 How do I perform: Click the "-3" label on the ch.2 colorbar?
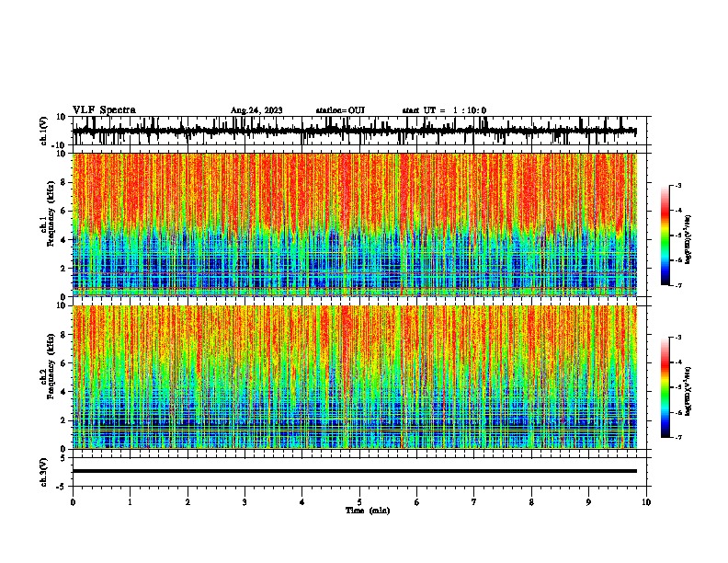tap(678, 338)
